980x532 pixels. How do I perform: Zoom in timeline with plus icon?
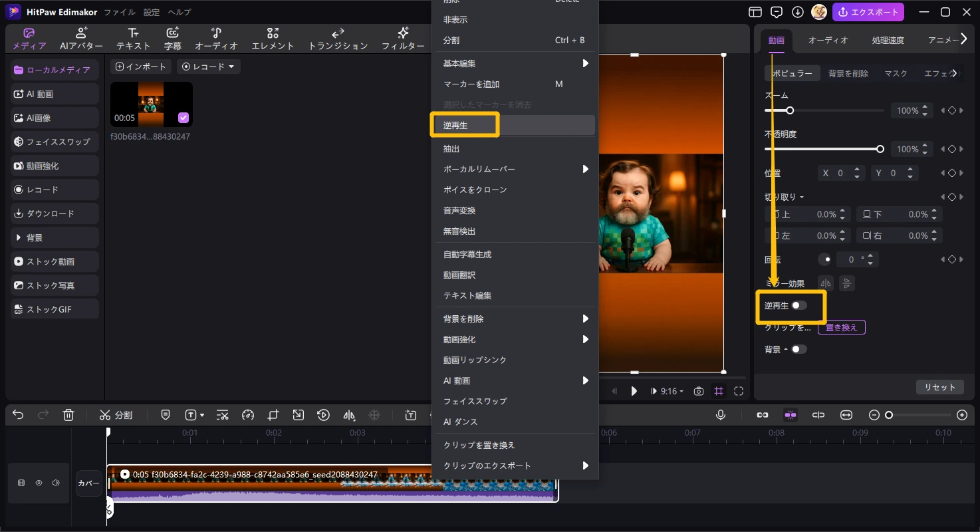(962, 415)
